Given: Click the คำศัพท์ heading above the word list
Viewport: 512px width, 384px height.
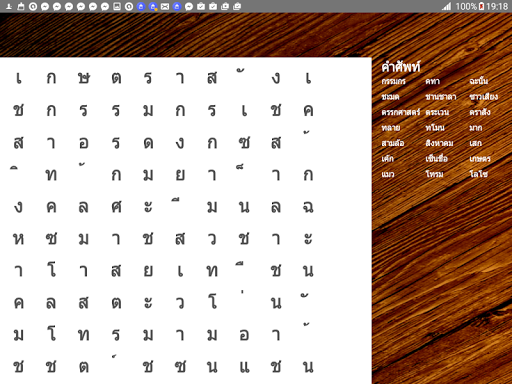Looking at the screenshot, I should point(401,67).
